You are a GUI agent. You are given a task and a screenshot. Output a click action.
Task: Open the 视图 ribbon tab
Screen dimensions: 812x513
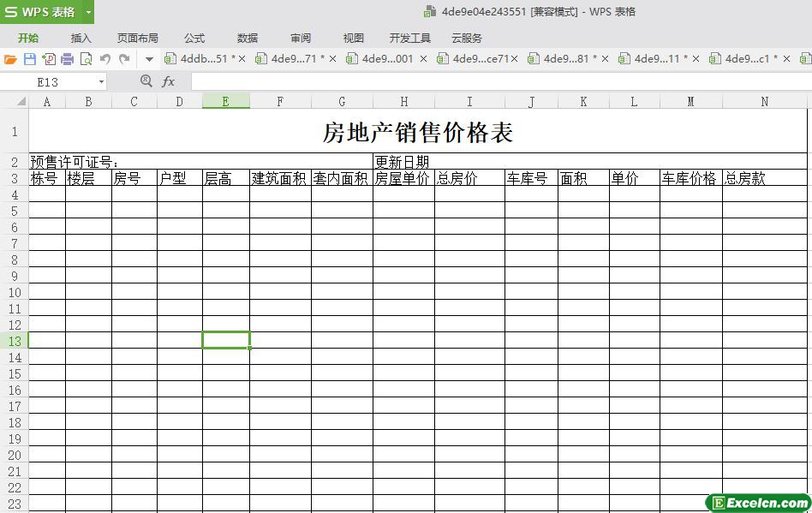pos(353,39)
